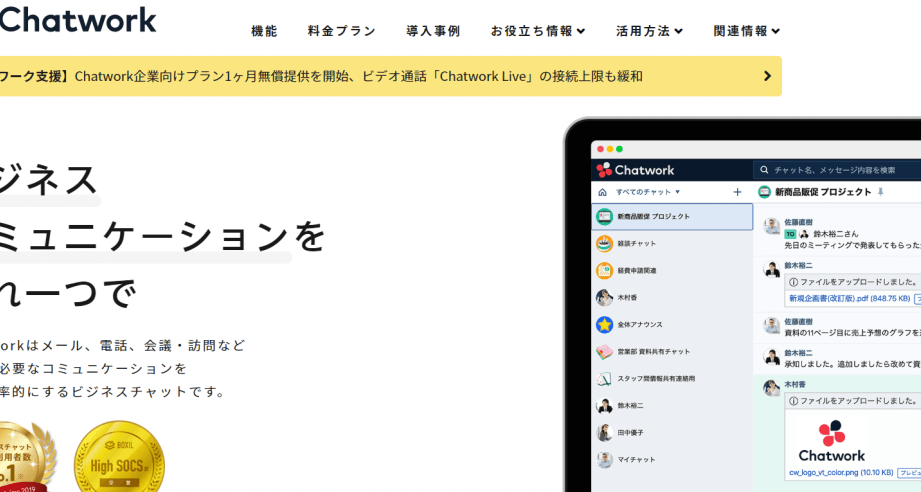Click the home icon in the chat sidebar
The image size is (921, 492).
[602, 192]
